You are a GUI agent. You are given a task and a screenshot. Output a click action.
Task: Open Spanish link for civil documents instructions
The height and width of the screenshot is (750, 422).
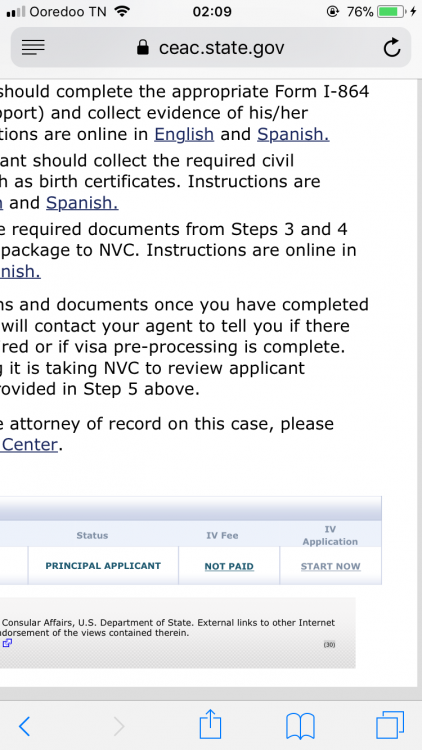pyautogui.click(x=82, y=203)
